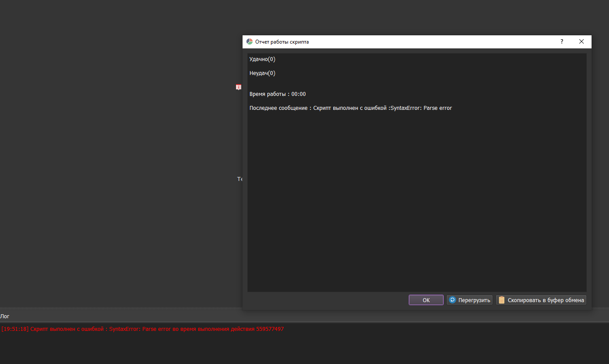Click the timestamp [19:51:18] in the log
The height and width of the screenshot is (364, 609).
(15, 329)
